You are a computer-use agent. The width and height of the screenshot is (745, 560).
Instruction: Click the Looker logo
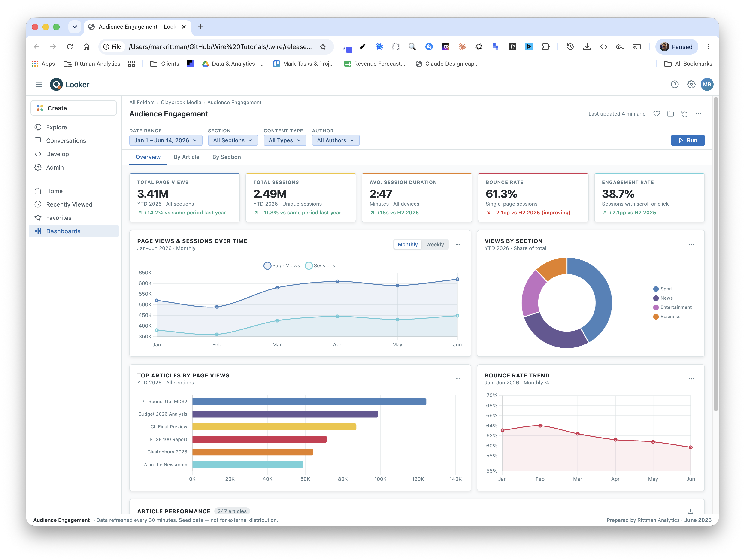69,84
